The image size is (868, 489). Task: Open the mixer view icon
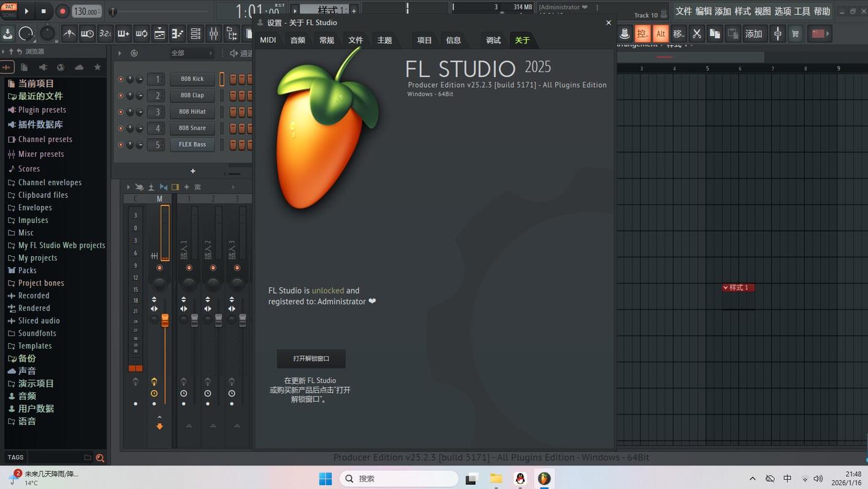213,34
